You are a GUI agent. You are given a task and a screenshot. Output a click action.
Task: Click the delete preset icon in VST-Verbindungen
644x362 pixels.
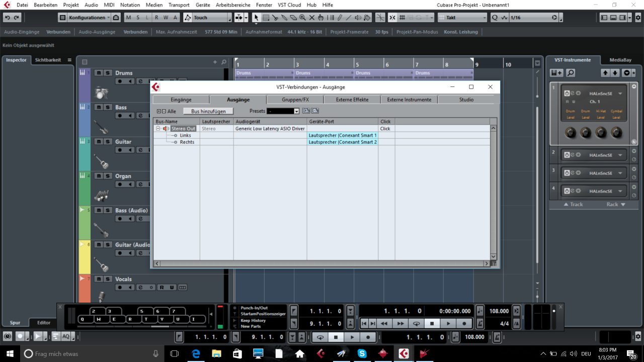tap(315, 111)
